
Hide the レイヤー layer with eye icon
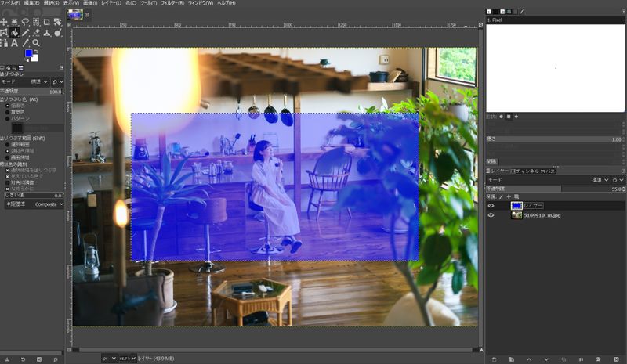tap(491, 205)
